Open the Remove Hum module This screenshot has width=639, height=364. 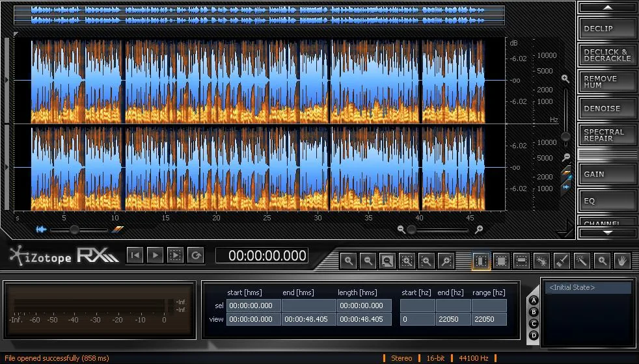point(607,82)
